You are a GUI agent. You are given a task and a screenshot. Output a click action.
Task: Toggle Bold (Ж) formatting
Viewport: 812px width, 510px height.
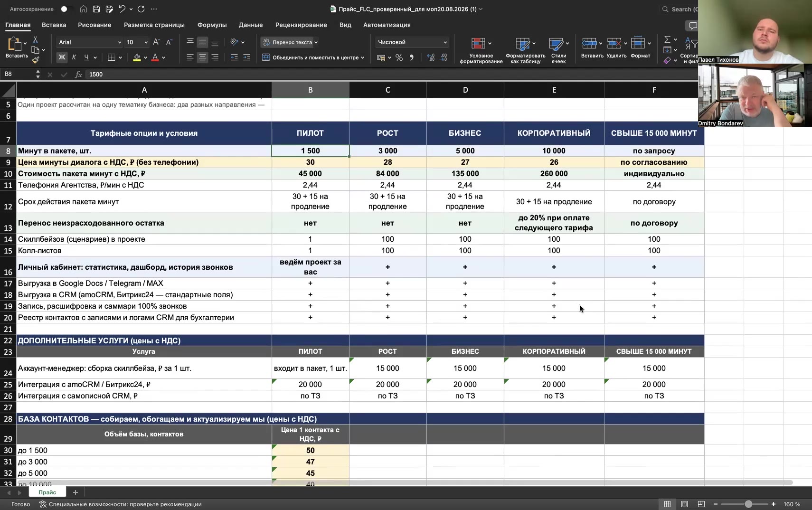click(x=62, y=57)
